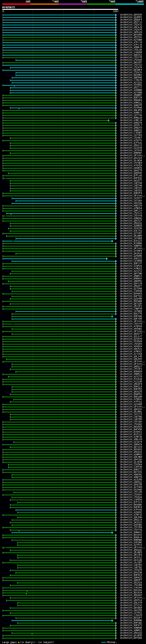Click the cyan ~100% legend segment
The height and width of the screenshot is (644, 146).
(x=130, y=4)
